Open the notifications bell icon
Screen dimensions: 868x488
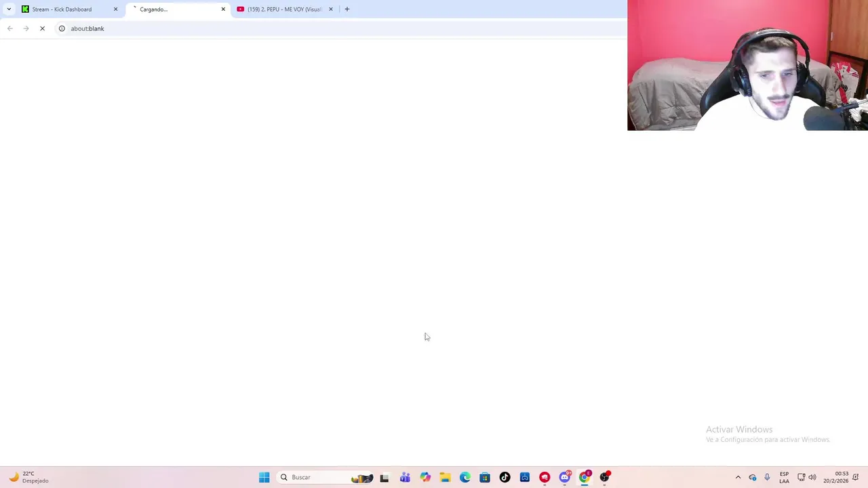(x=856, y=477)
